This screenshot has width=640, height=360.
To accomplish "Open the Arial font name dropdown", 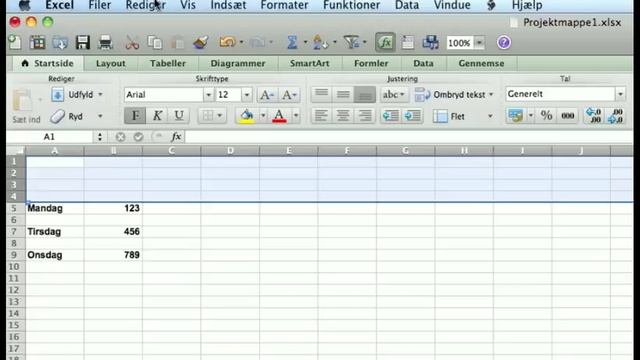I will click(209, 95).
